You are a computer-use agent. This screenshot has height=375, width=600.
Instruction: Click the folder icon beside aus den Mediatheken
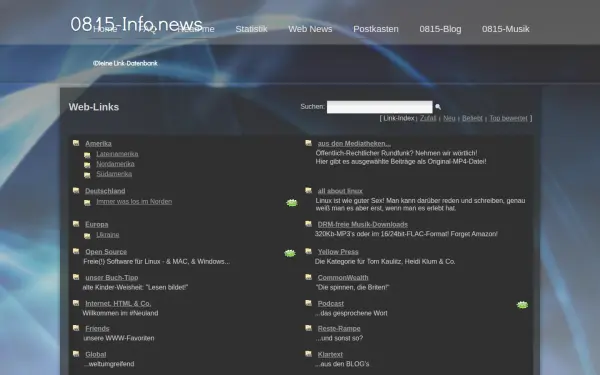308,143
